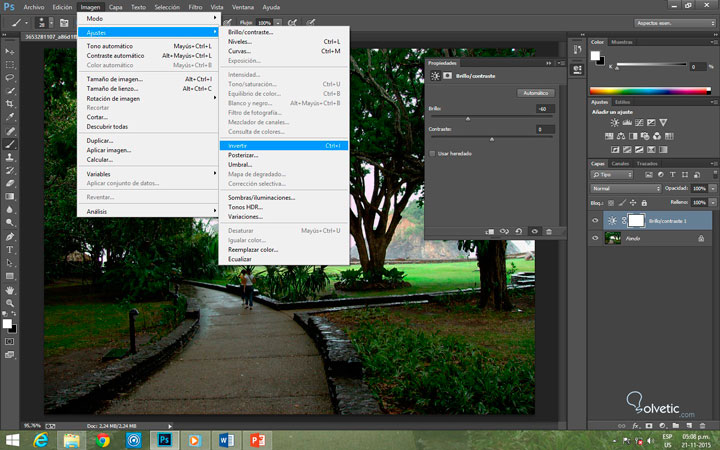Toggle Quick Mask mode icon

(x=10, y=342)
